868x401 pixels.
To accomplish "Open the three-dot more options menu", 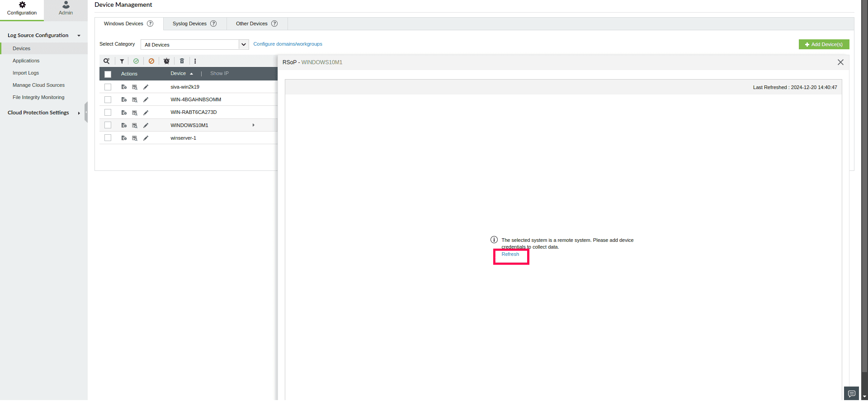I will [195, 61].
